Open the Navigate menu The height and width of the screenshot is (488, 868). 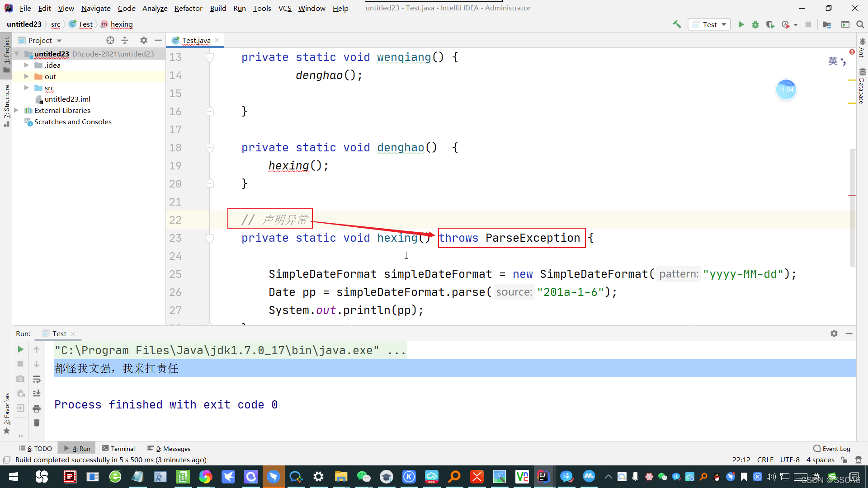96,8
